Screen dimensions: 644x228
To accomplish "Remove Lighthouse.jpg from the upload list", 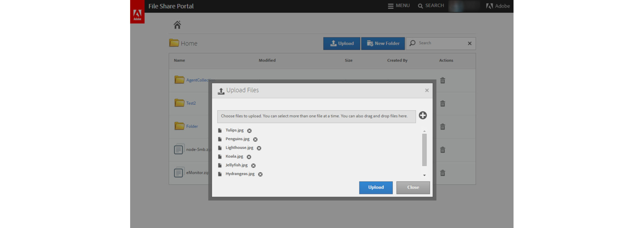I will tap(259, 148).
